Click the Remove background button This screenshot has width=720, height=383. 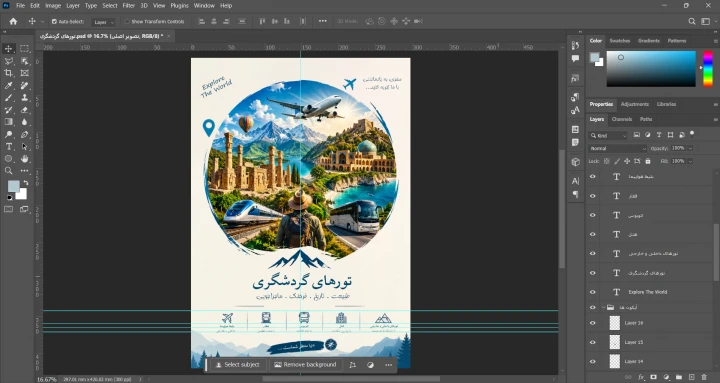point(305,365)
